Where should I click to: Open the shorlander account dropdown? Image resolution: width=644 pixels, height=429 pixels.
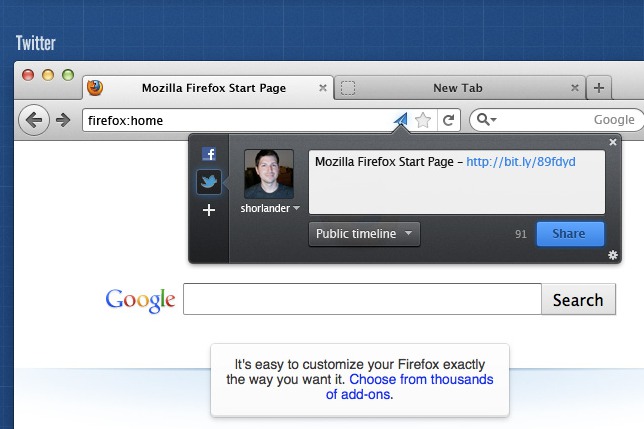270,209
